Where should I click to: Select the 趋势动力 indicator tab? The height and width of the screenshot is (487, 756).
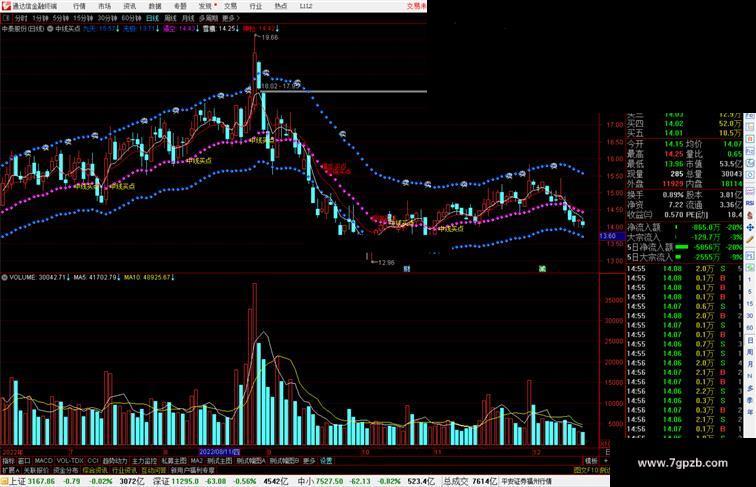(115, 461)
